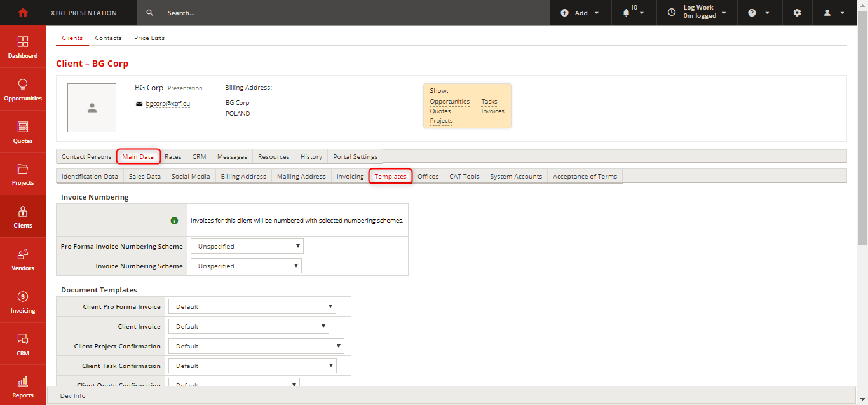The height and width of the screenshot is (405, 868).
Task: Show Invoices for this client
Action: [493, 111]
